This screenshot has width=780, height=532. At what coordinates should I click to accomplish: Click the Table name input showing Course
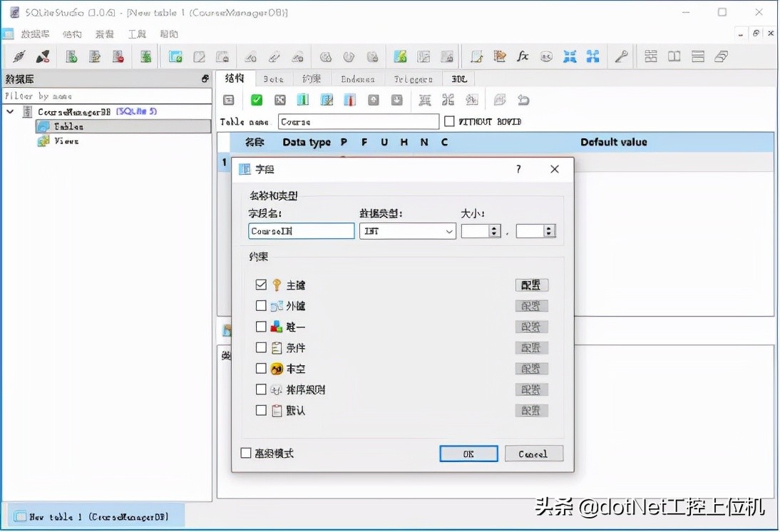pyautogui.click(x=356, y=121)
